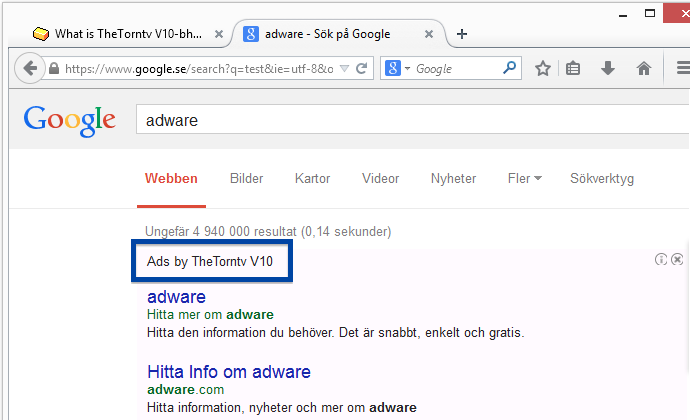The image size is (690, 420).
Task: Click the padlock site identity icon
Action: coord(54,68)
